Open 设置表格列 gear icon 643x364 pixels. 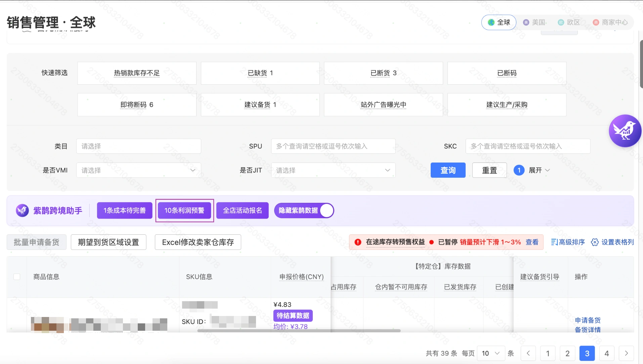595,242
